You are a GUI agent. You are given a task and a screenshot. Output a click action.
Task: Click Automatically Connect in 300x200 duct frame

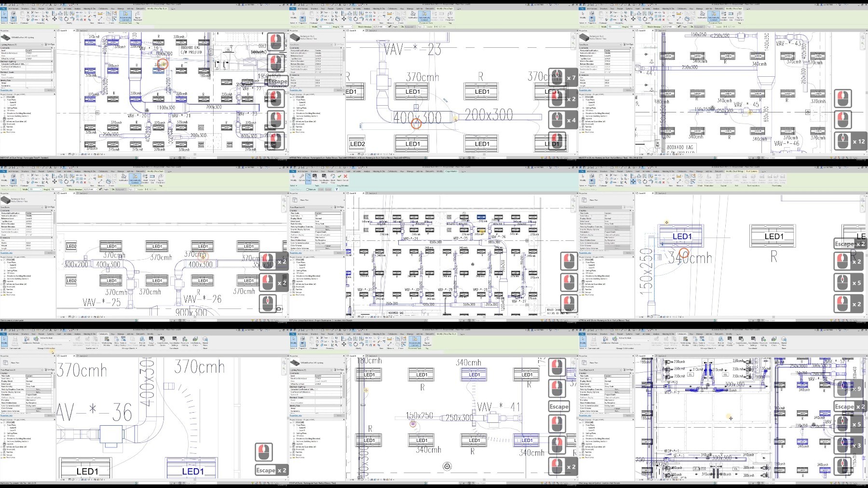coord(135,179)
